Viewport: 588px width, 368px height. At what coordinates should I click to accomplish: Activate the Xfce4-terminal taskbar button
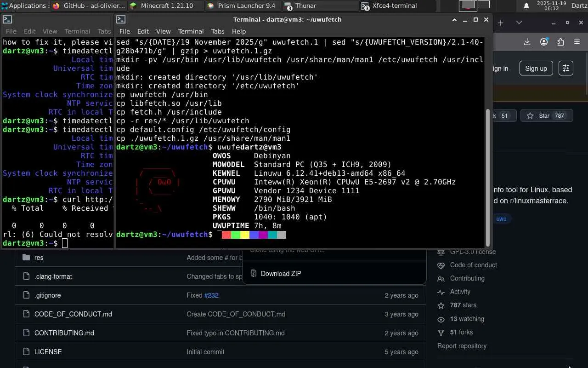pyautogui.click(x=397, y=6)
